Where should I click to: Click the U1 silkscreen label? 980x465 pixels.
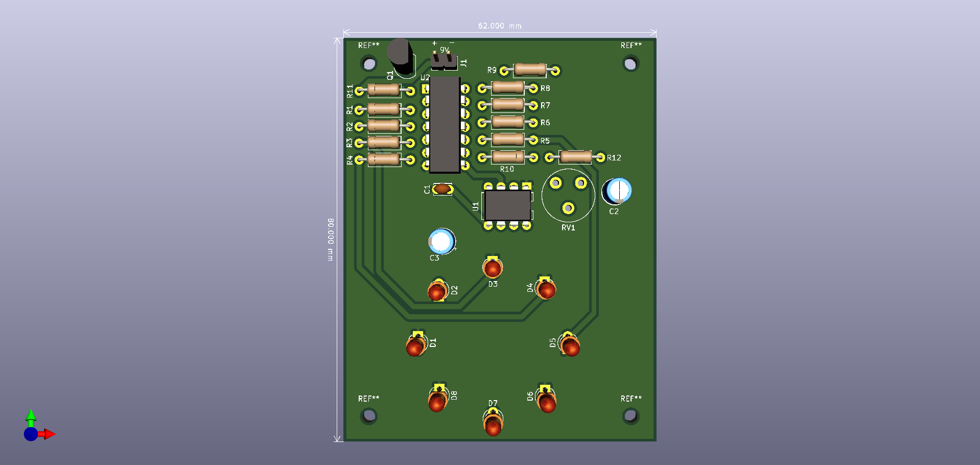click(x=476, y=206)
